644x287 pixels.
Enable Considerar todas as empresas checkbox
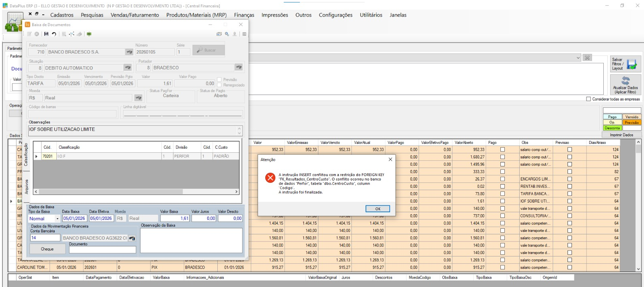coord(588,99)
